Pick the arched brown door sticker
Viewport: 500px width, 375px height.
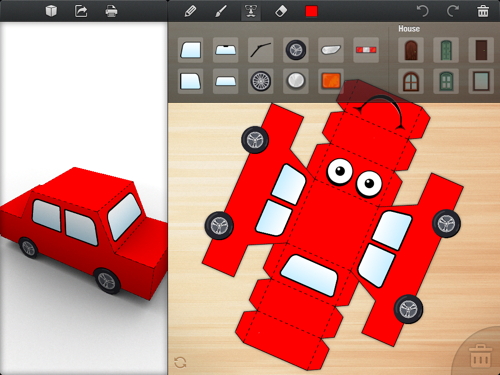click(x=411, y=50)
